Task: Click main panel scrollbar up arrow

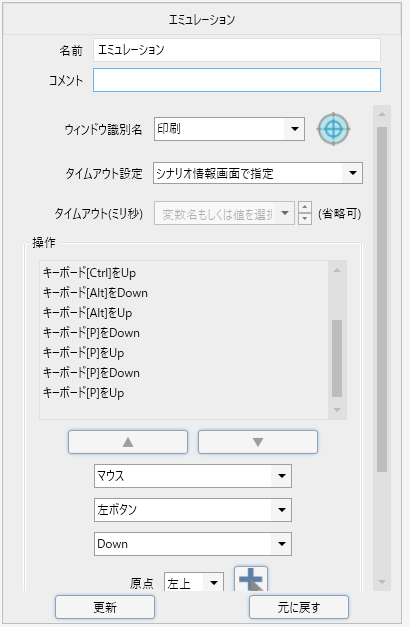Action: coord(382,114)
